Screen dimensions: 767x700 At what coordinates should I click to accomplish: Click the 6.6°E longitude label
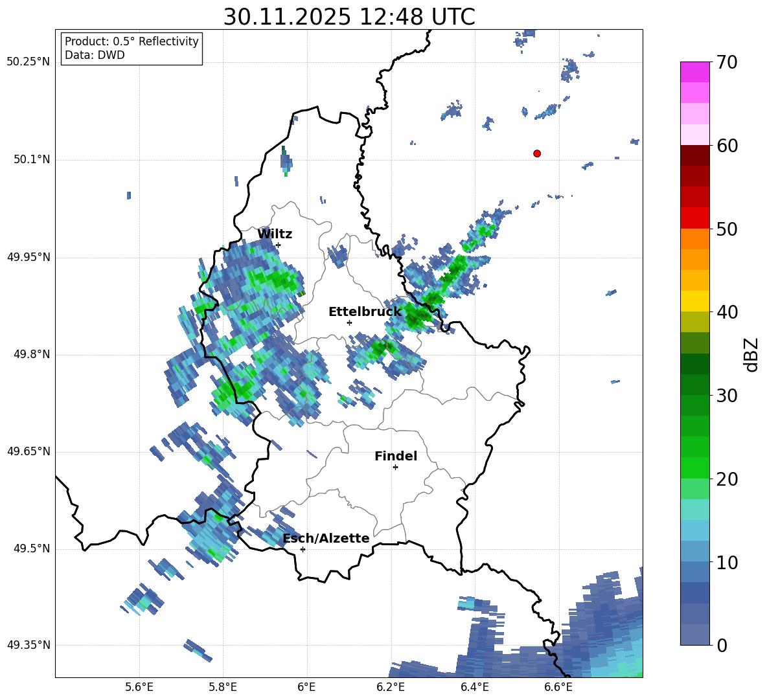point(558,687)
